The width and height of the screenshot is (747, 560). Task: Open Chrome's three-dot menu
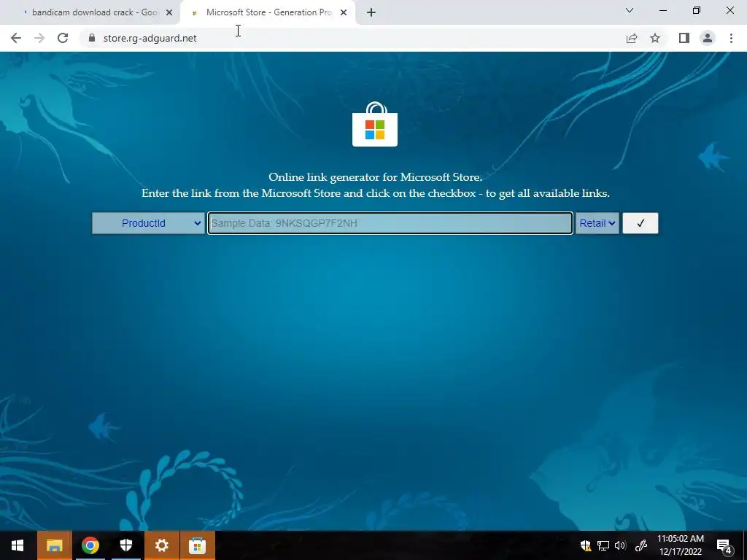click(731, 38)
